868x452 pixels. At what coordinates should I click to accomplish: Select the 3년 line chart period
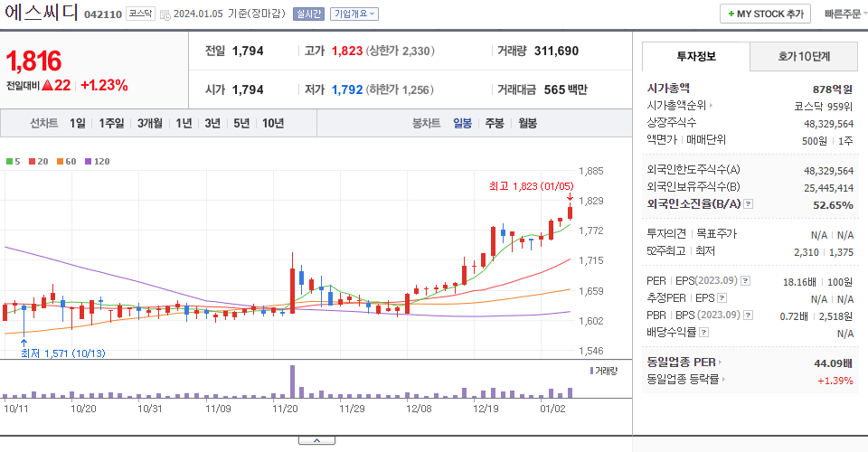212,123
